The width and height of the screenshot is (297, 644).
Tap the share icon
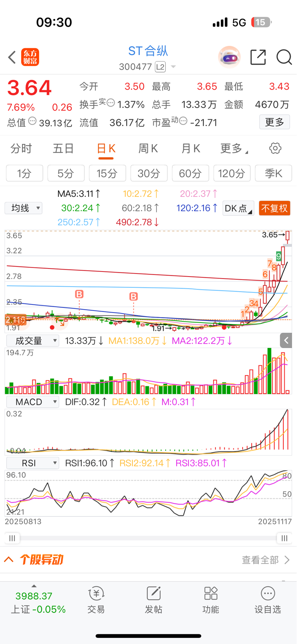(258, 57)
